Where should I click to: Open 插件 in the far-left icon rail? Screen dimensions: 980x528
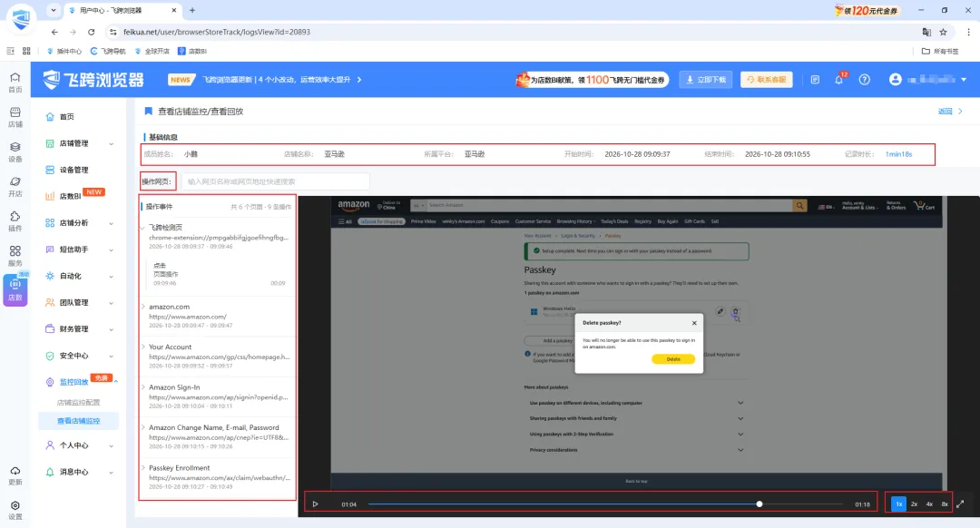15,221
